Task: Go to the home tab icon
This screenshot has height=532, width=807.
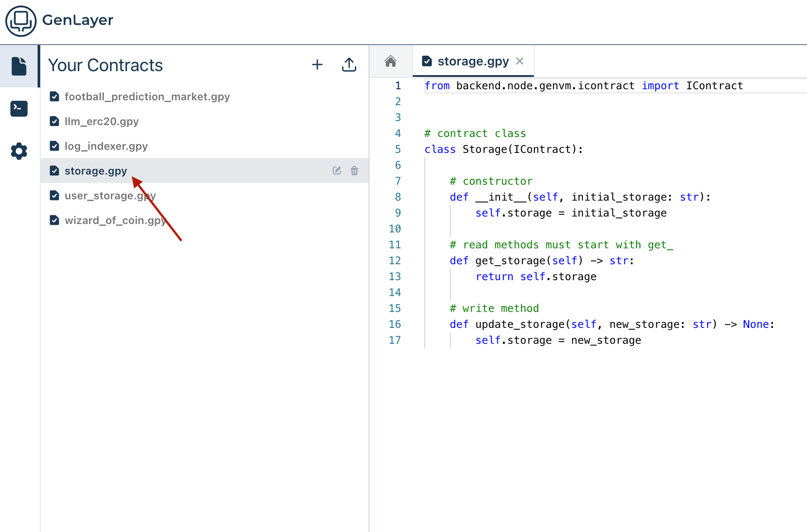Action: coord(390,61)
